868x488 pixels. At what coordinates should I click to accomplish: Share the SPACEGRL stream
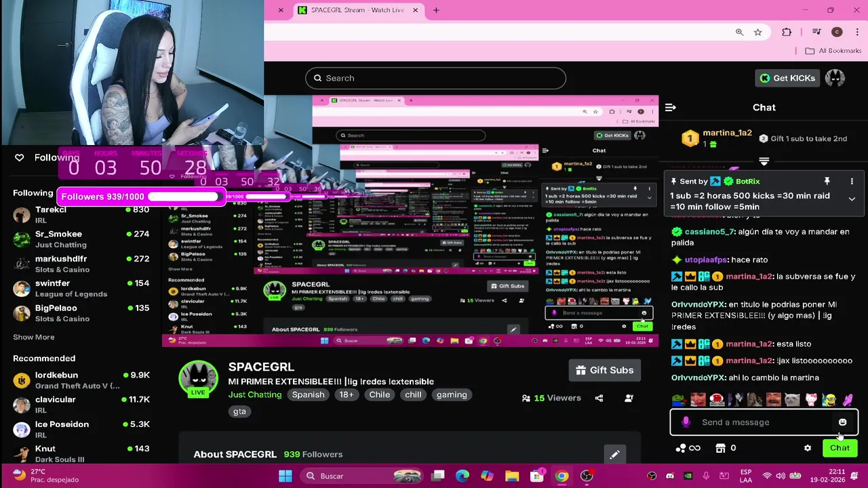coord(599,398)
